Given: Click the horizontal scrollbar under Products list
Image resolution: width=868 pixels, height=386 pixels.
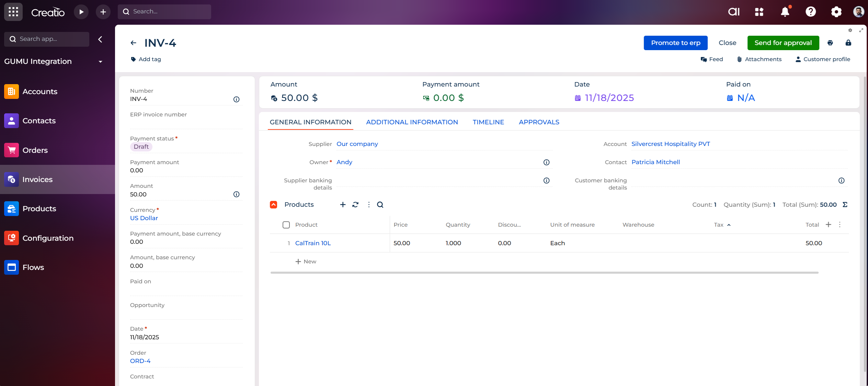Looking at the screenshot, I should pyautogui.click(x=544, y=273).
